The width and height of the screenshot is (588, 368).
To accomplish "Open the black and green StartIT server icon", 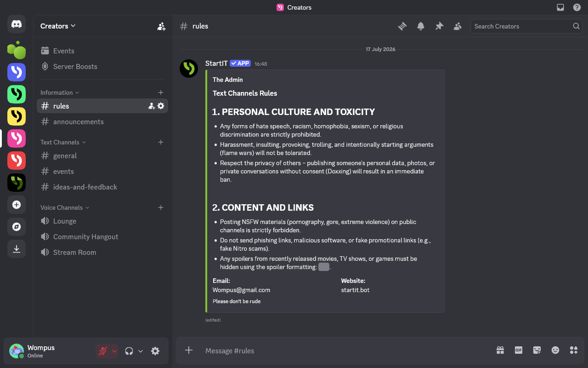I will point(17,183).
